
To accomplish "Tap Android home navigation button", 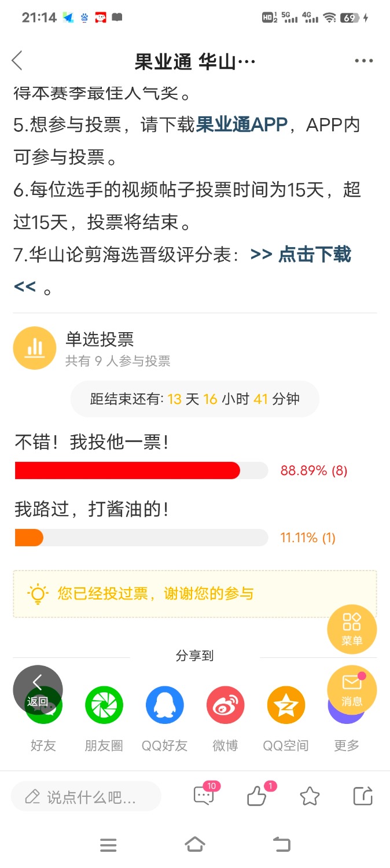I will coord(195,845).
